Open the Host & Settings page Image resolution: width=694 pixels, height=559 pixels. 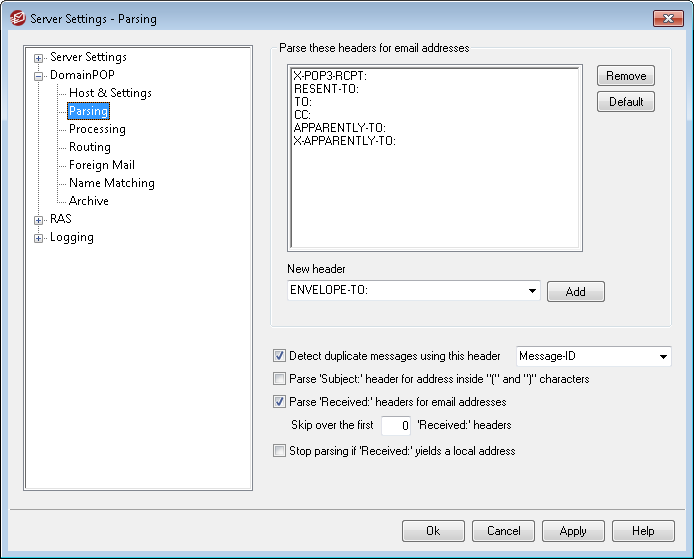[110, 93]
